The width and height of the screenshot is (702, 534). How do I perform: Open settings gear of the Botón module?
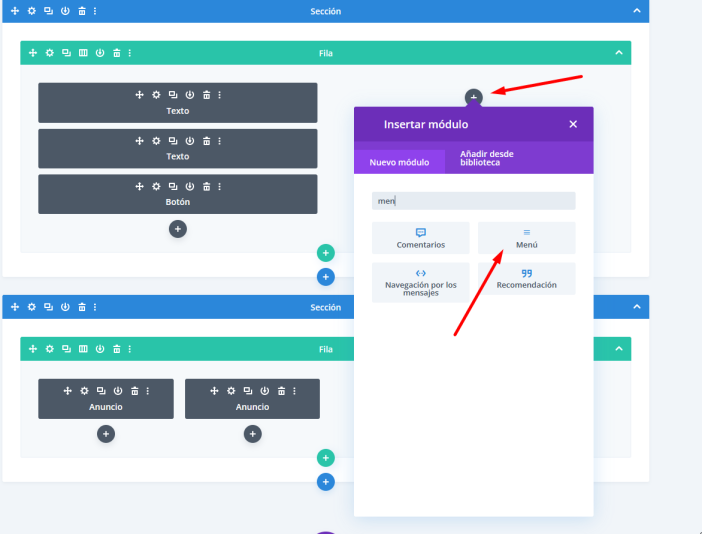(x=156, y=186)
